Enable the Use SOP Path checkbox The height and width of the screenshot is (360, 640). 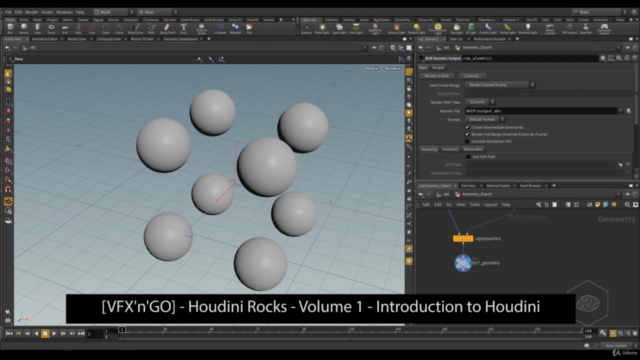coord(468,157)
